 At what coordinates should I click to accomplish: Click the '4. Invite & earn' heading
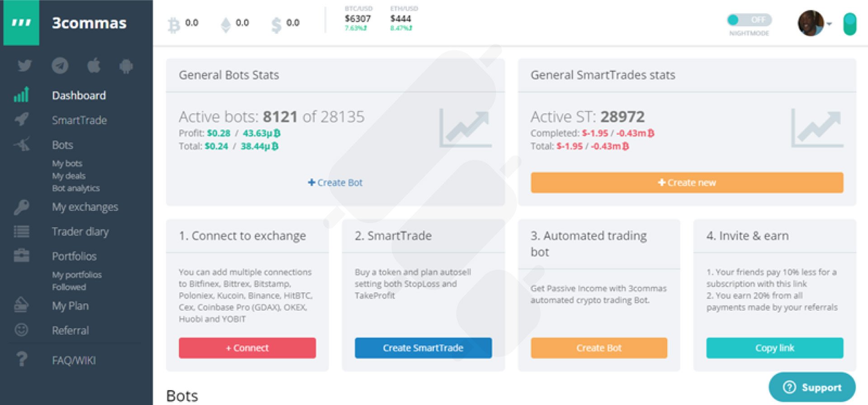[747, 236]
